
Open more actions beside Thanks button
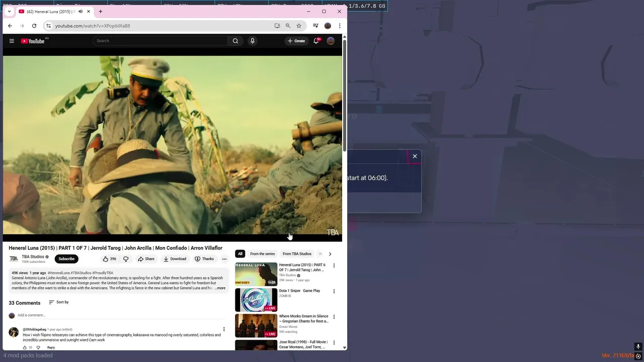(x=224, y=259)
